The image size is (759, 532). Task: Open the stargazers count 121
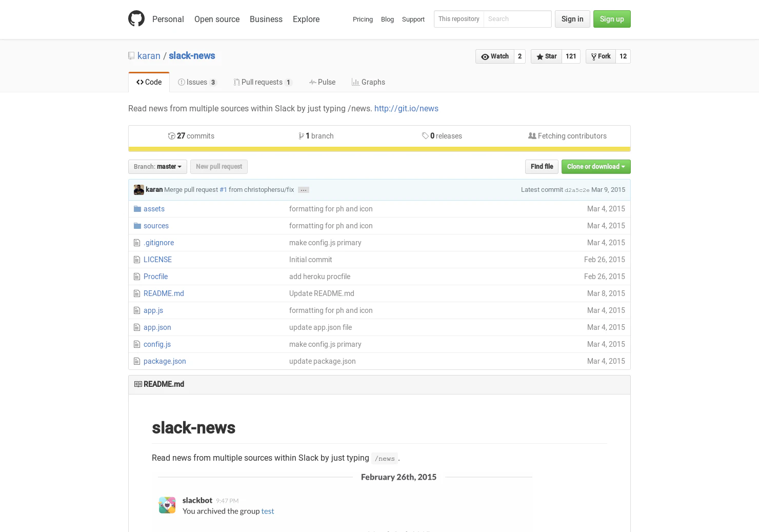(571, 56)
